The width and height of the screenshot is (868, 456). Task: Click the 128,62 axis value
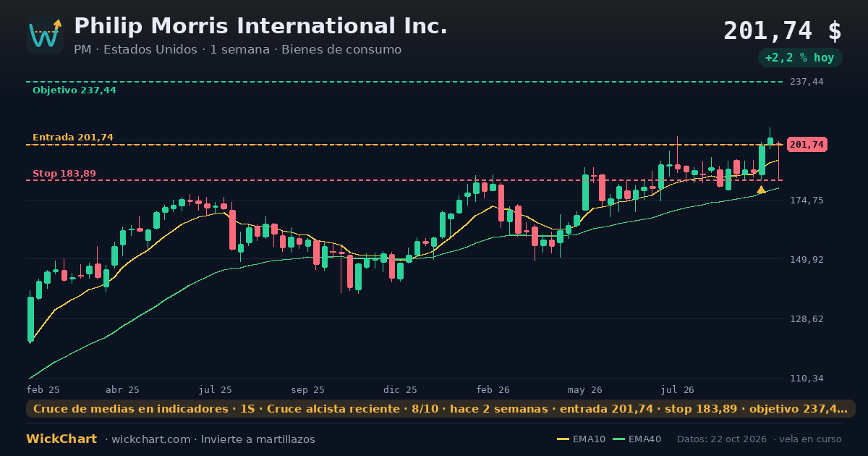pyautogui.click(x=807, y=319)
